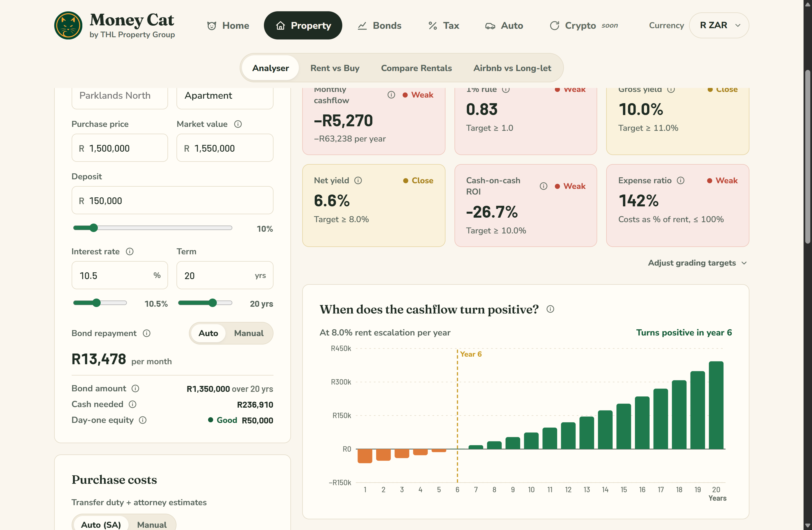Click 'Turns positive in year 6' text
This screenshot has height=530, width=812.
(684, 333)
